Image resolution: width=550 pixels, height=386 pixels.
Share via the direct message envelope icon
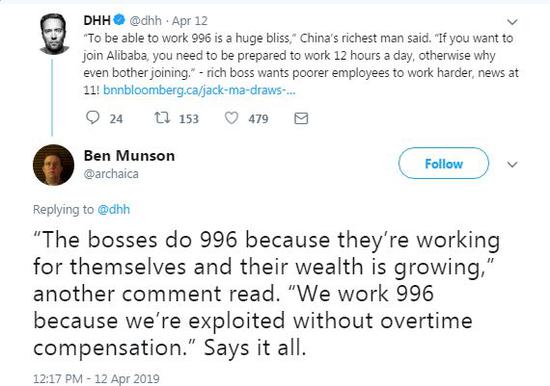(301, 119)
